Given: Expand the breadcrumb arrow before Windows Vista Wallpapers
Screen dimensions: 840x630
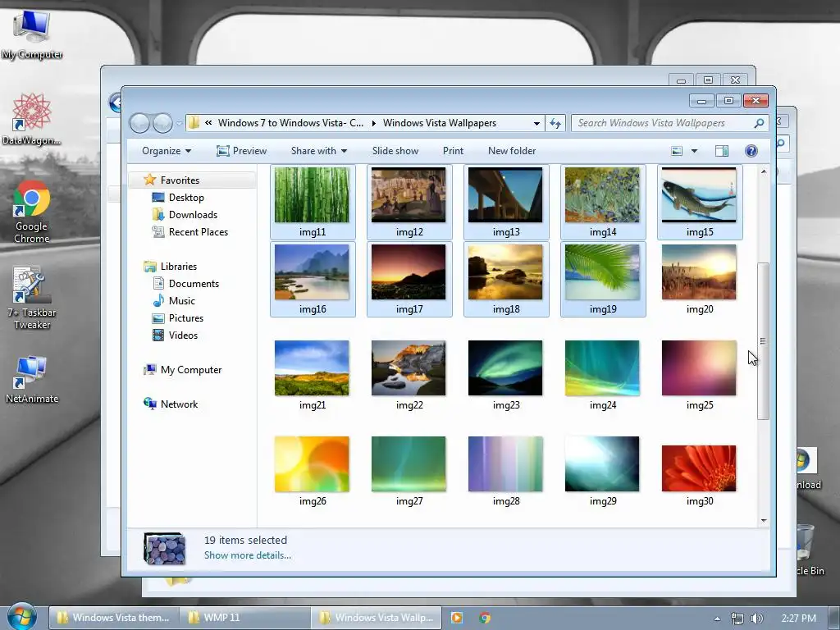Looking at the screenshot, I should (373, 123).
